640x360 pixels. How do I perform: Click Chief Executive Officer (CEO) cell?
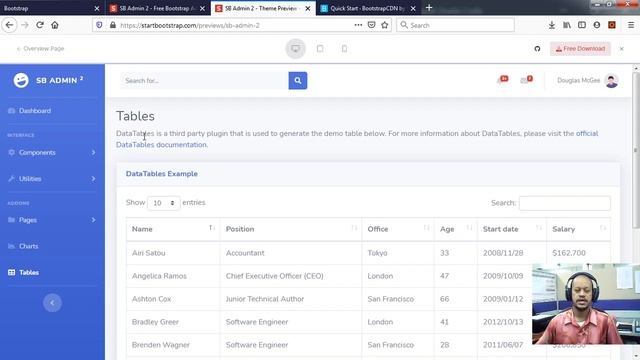[291, 276]
